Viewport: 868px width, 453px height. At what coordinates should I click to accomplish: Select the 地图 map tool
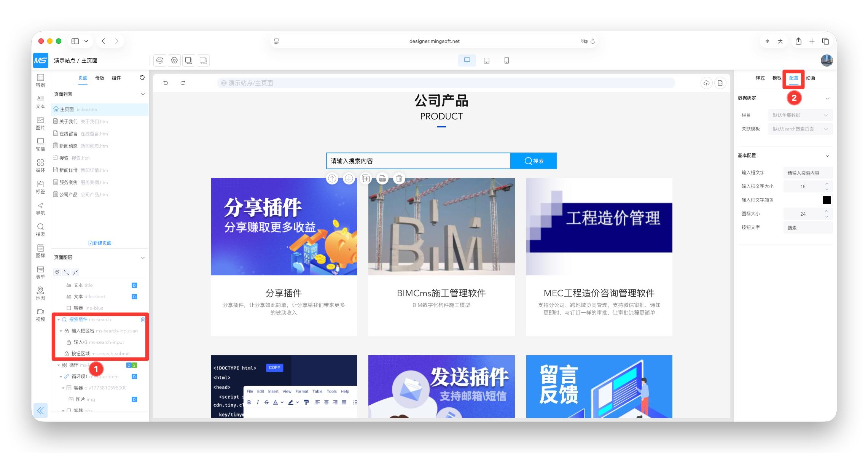(x=40, y=294)
